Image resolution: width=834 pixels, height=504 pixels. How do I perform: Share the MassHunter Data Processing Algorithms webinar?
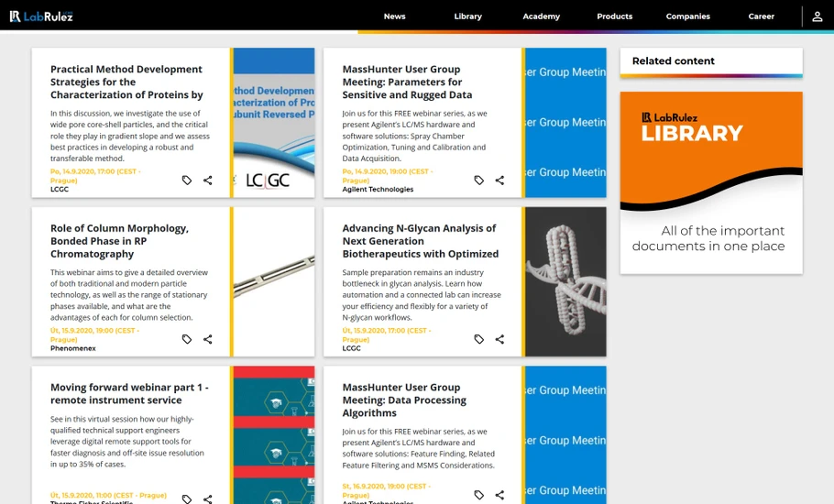(x=499, y=495)
